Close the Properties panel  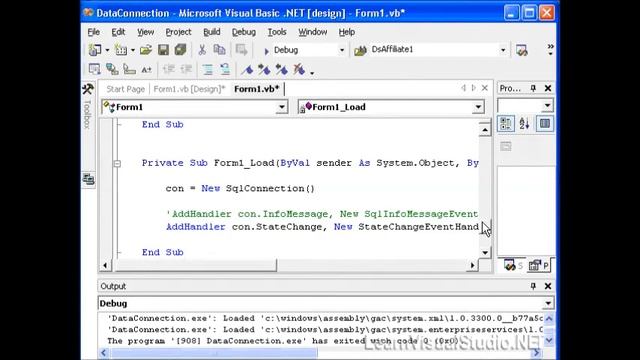coord(548,88)
